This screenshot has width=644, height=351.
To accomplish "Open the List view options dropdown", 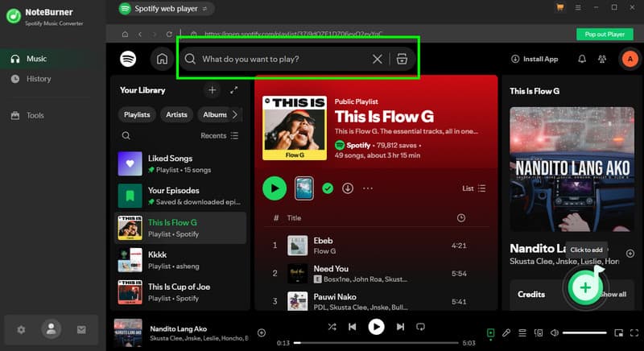I will point(473,188).
